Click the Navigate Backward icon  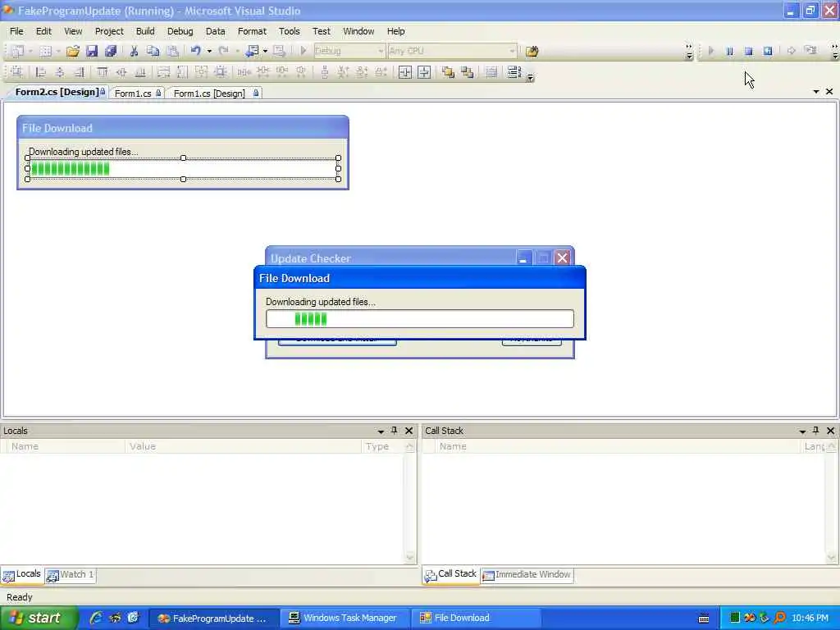click(252, 51)
